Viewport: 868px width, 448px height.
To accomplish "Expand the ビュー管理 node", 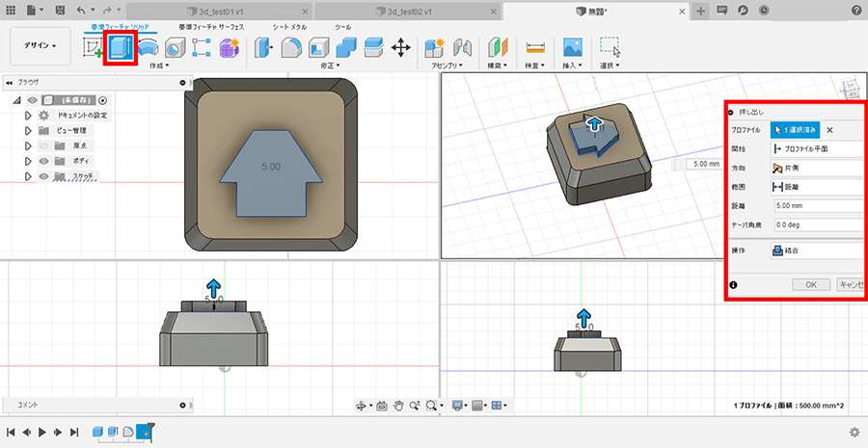I will pos(28,131).
